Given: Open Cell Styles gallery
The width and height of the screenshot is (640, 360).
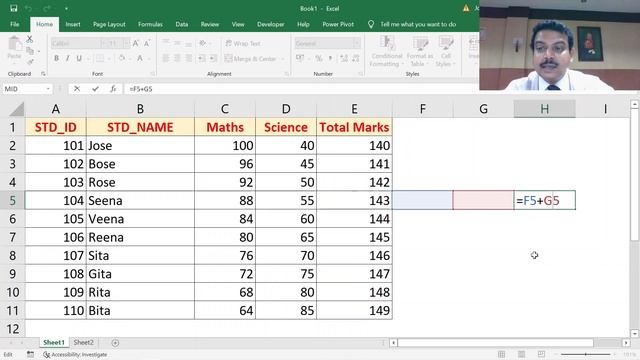Looking at the screenshot, I should [x=445, y=51].
